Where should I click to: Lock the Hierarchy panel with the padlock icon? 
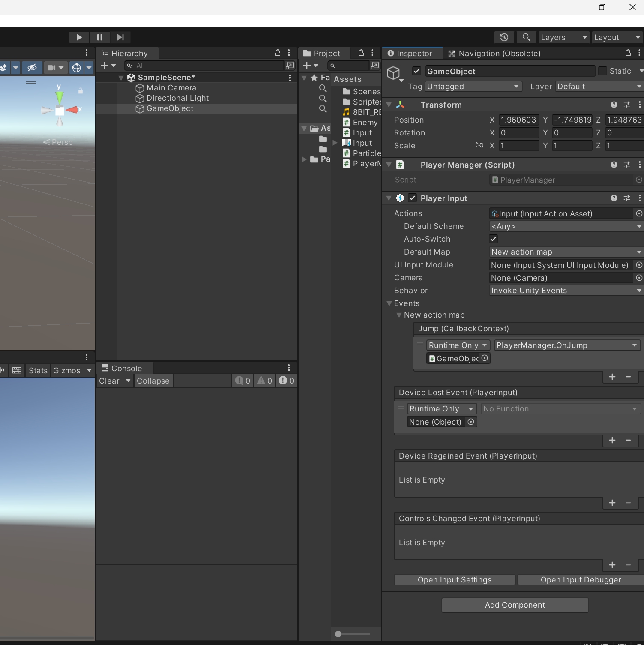point(277,53)
